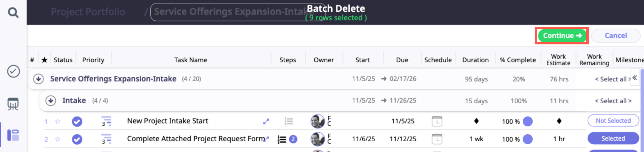Click the Cancel button
This screenshot has height=152, width=644.
pos(615,36)
